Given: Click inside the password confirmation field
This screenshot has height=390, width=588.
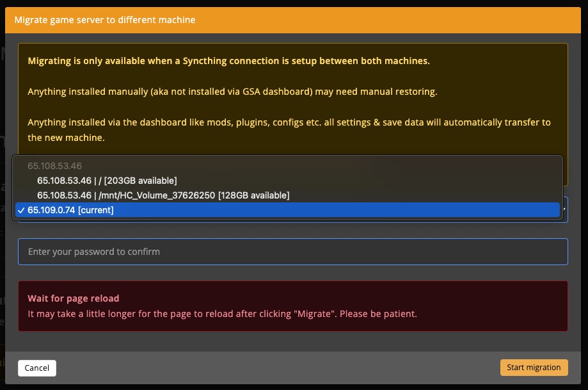Looking at the screenshot, I should pos(293,251).
